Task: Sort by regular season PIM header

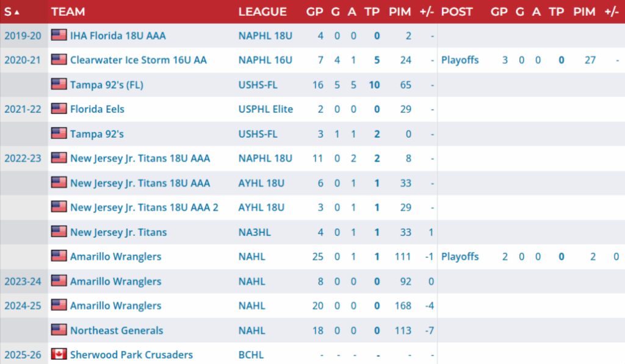Action: click(x=400, y=12)
